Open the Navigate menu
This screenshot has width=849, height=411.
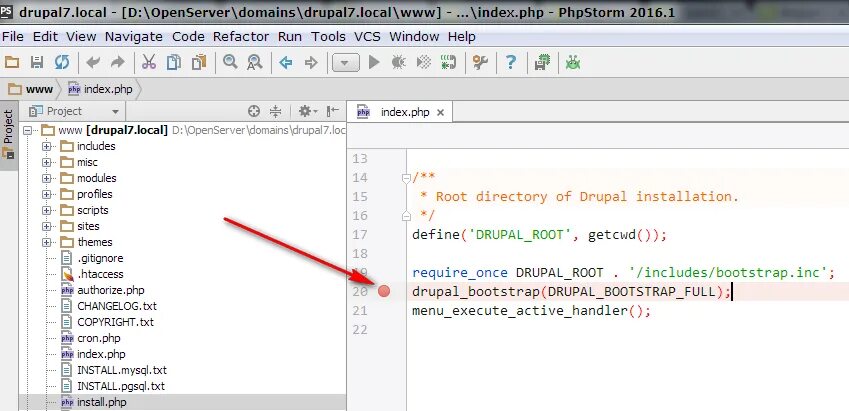134,36
